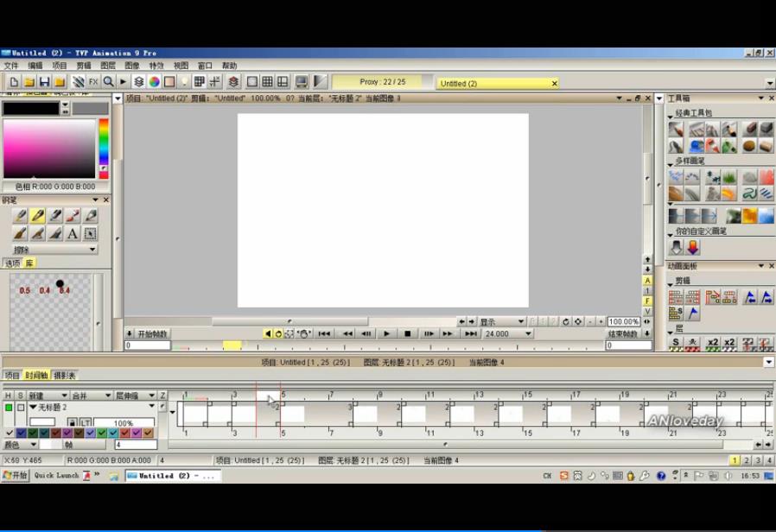Click the 开始帧数 button
The width and height of the screenshot is (776, 532).
[148, 333]
